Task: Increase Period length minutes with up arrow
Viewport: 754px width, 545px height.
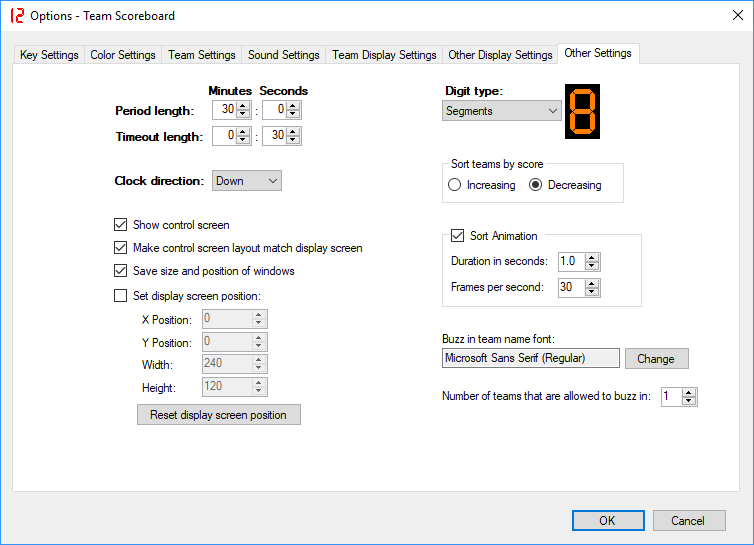Action: point(243,106)
